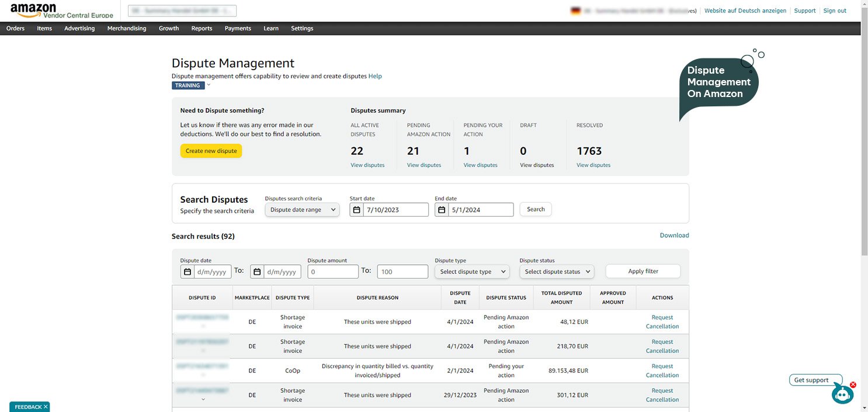Screen dimensions: 868x412
Task: Expand the Dispute date range criteria dropdown
Action: point(302,210)
